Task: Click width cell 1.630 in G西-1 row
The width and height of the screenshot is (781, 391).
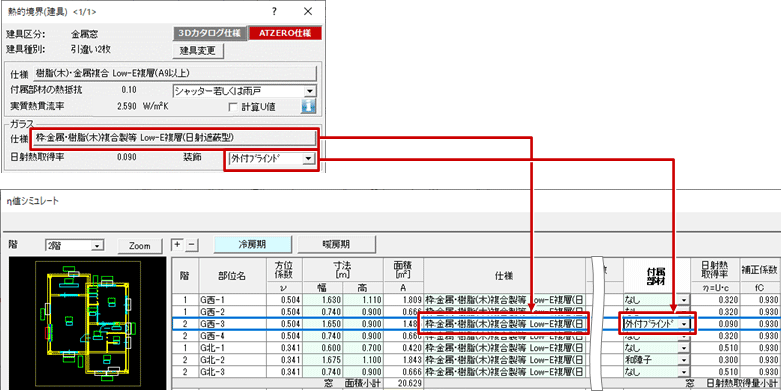Action: [x=322, y=300]
